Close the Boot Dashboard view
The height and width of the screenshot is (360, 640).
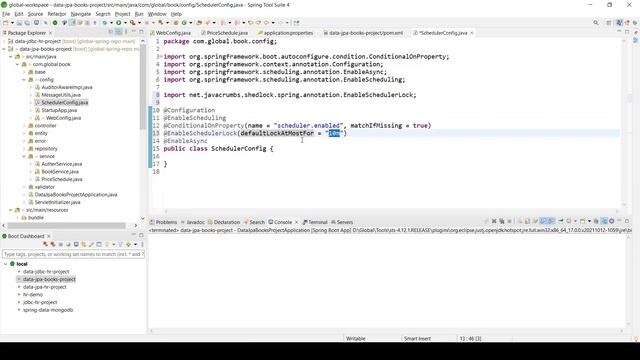pyautogui.click(x=49, y=236)
